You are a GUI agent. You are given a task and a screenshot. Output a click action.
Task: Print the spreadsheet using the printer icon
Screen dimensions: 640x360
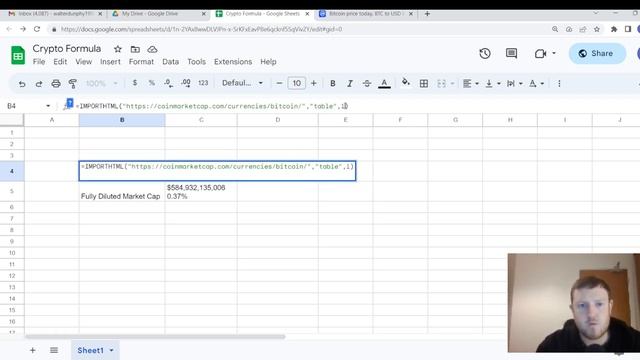point(56,84)
